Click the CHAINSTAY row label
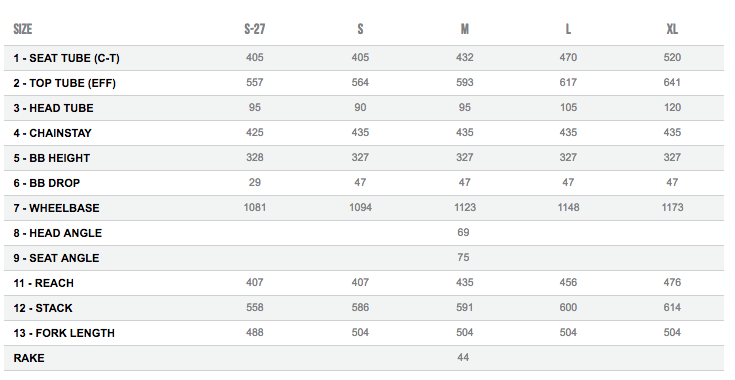Viewport: 735px width, 380px height. (52, 133)
